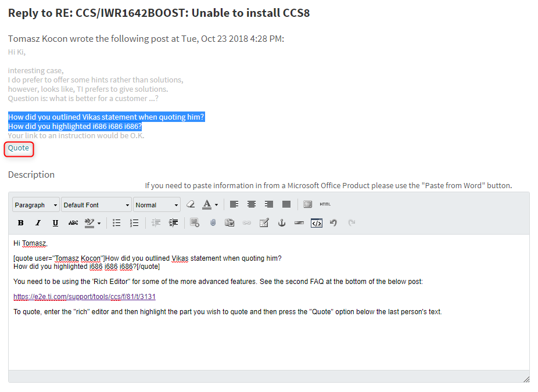Justify text fully
This screenshot has width=538, height=392.
coord(286,204)
